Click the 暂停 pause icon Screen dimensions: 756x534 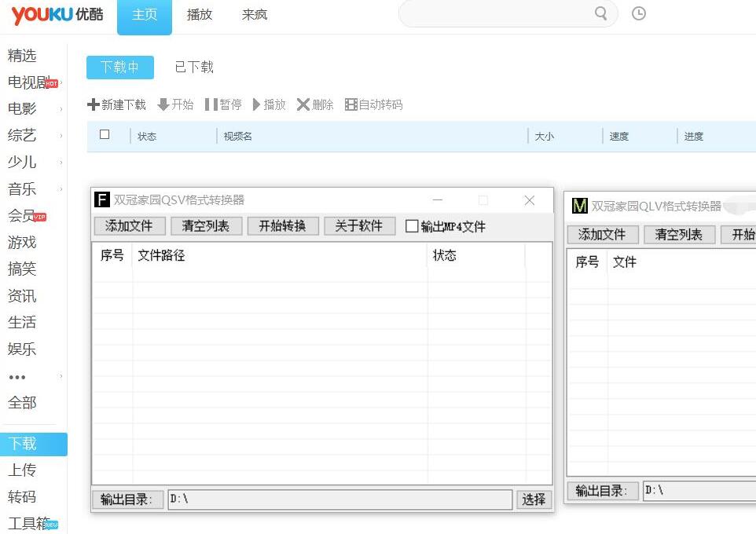[x=212, y=104]
